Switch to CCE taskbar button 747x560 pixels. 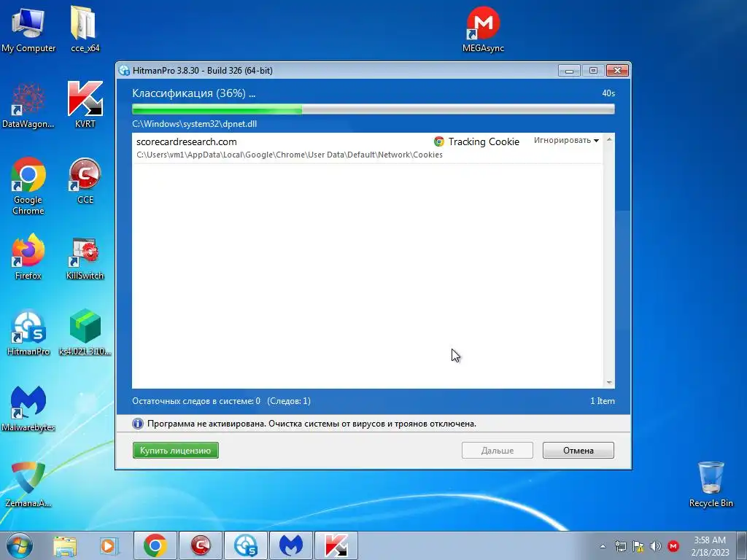[x=201, y=545]
